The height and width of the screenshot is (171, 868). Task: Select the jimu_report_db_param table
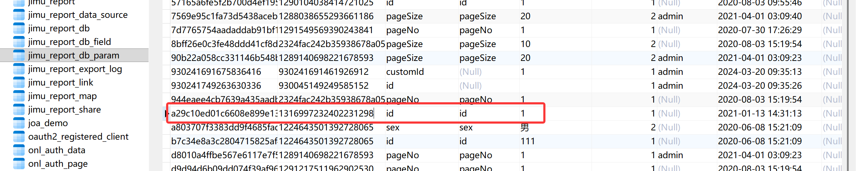click(x=74, y=56)
